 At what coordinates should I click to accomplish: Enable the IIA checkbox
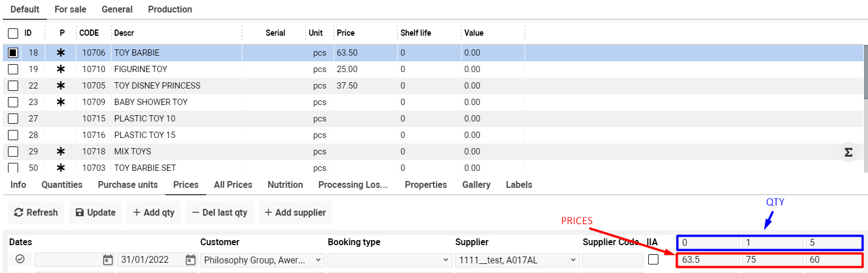point(653,259)
